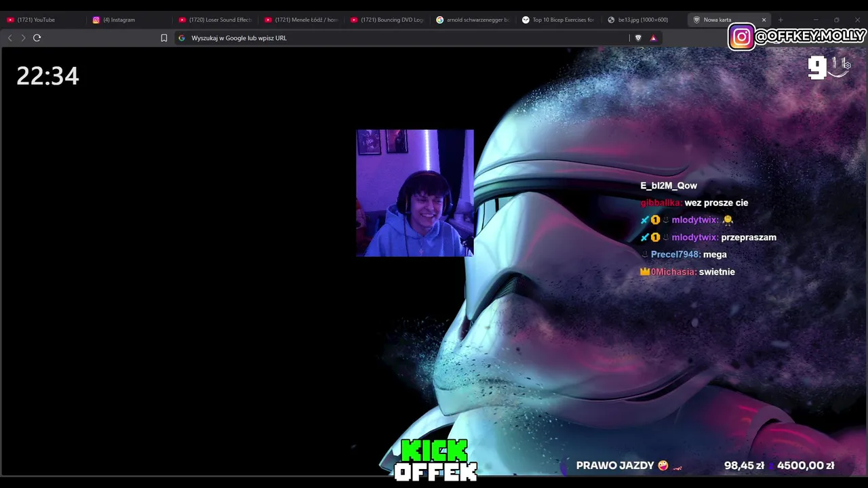
Task: Close the Nowa karta tab
Action: coord(764,20)
